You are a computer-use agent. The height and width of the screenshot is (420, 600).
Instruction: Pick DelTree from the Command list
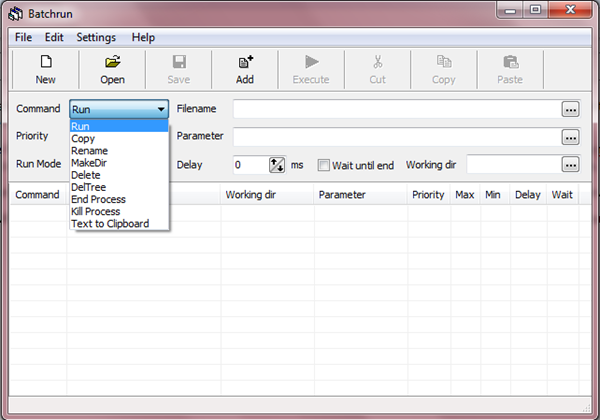[x=119, y=187]
